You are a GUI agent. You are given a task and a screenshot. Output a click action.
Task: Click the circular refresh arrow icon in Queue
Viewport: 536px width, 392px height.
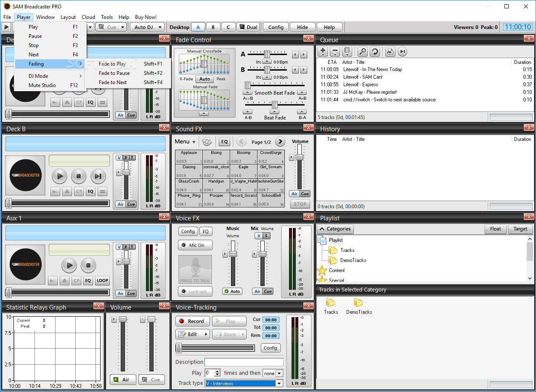pos(375,51)
